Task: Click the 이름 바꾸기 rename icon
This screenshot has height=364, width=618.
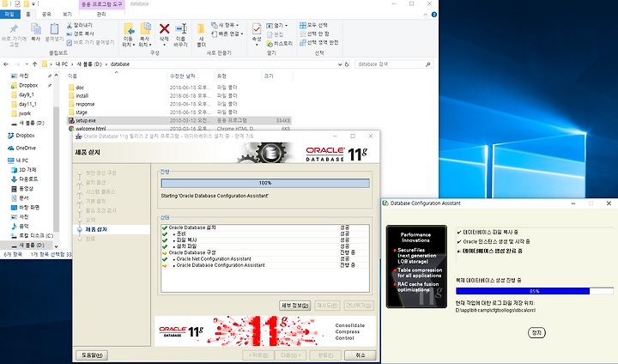Action: pyautogui.click(x=181, y=29)
